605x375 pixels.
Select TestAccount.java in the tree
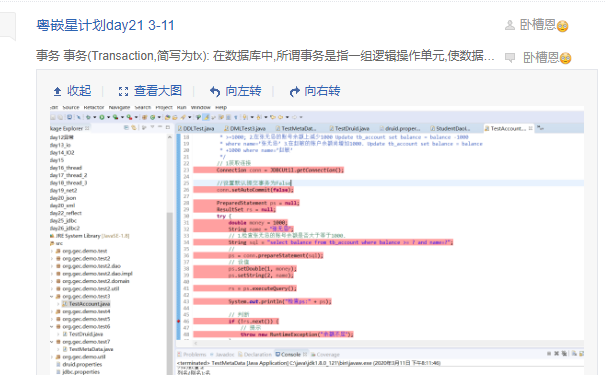[86, 304]
